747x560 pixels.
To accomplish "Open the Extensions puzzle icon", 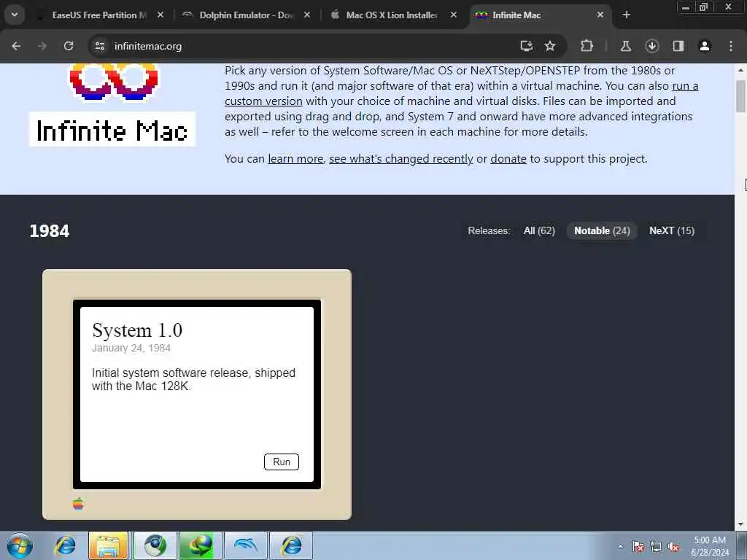I will (587, 46).
